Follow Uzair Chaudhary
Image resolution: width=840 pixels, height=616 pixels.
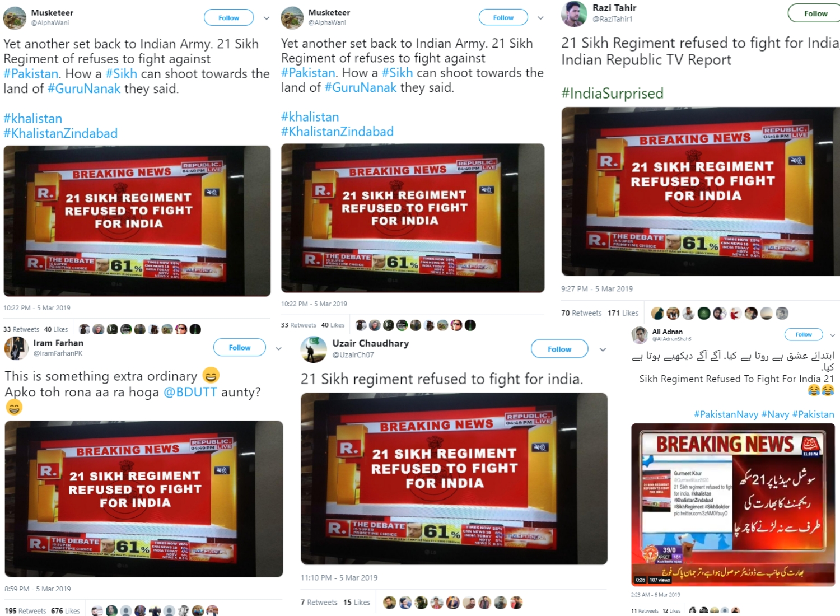click(559, 349)
